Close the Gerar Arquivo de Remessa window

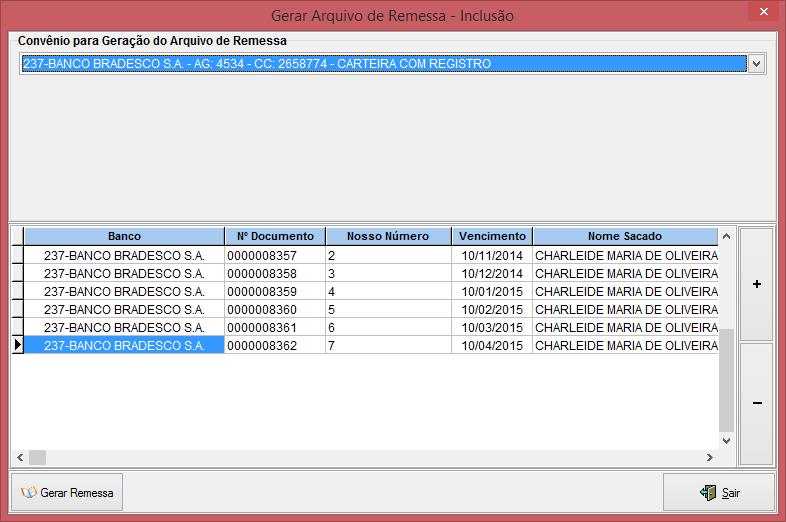click(764, 11)
